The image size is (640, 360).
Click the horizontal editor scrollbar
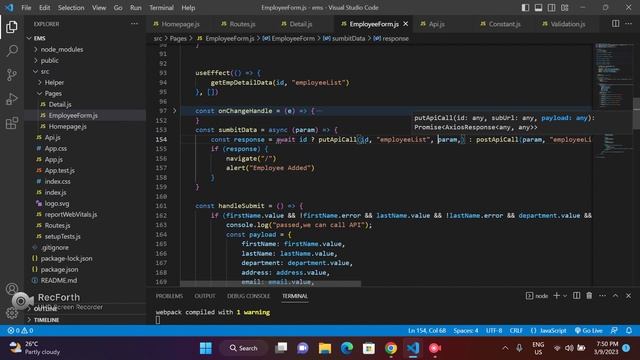pos(270,283)
